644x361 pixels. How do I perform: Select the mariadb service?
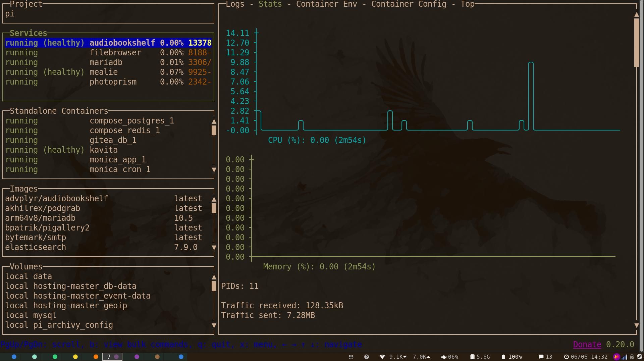106,62
